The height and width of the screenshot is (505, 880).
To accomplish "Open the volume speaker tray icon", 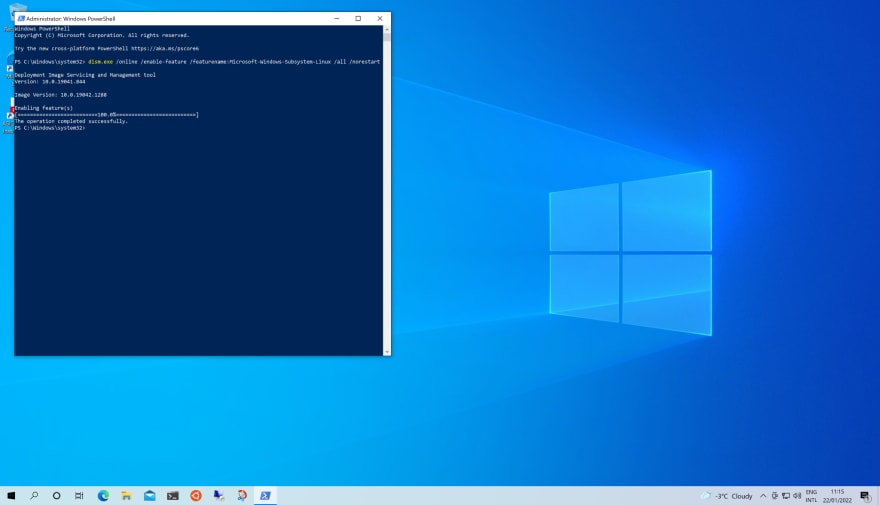I will 797,496.
